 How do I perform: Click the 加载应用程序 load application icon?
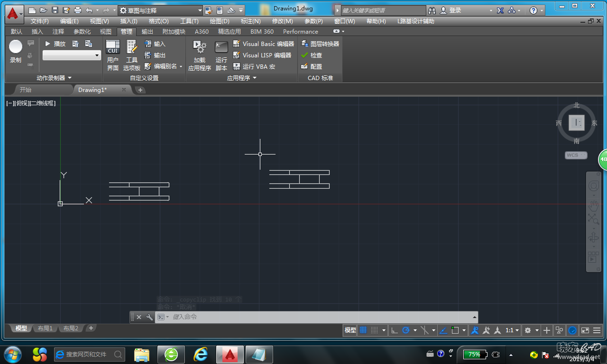click(200, 55)
